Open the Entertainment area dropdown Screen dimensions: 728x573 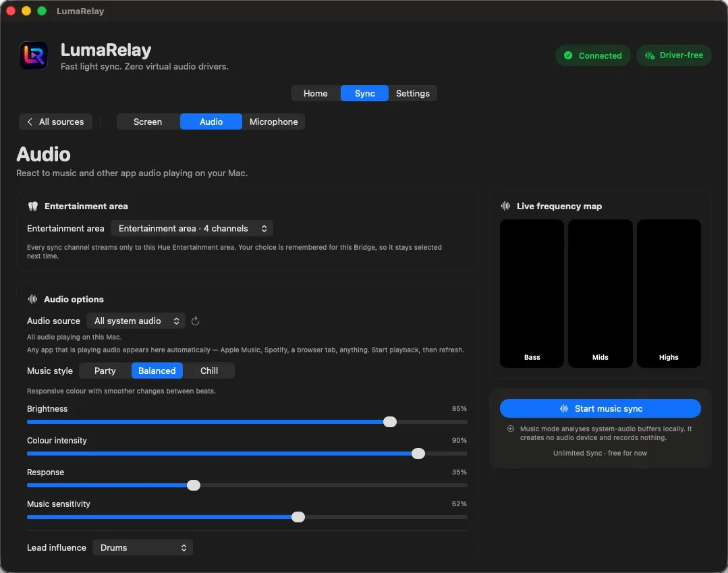click(x=192, y=228)
